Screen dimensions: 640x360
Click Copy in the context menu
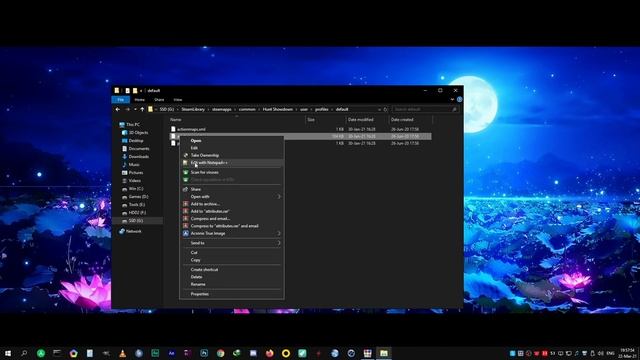point(232,260)
